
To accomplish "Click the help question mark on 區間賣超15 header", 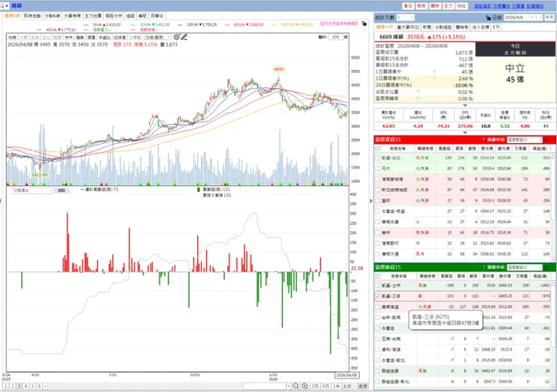I will pos(483,267).
